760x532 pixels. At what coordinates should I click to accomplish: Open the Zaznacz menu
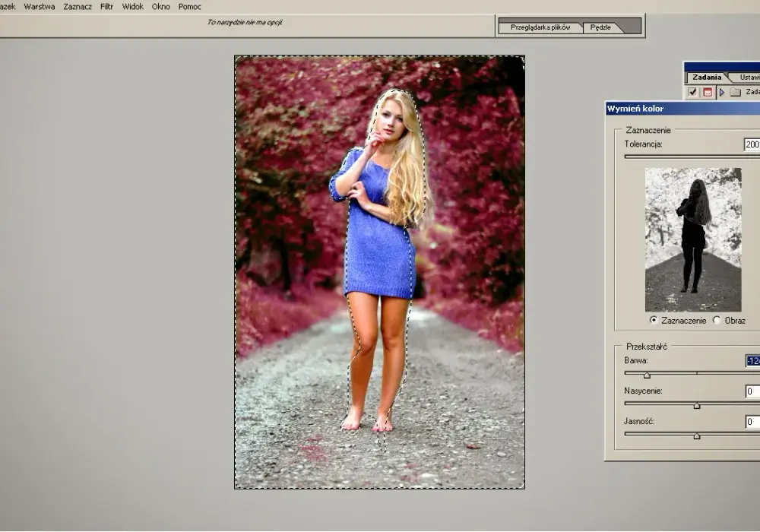78,7
